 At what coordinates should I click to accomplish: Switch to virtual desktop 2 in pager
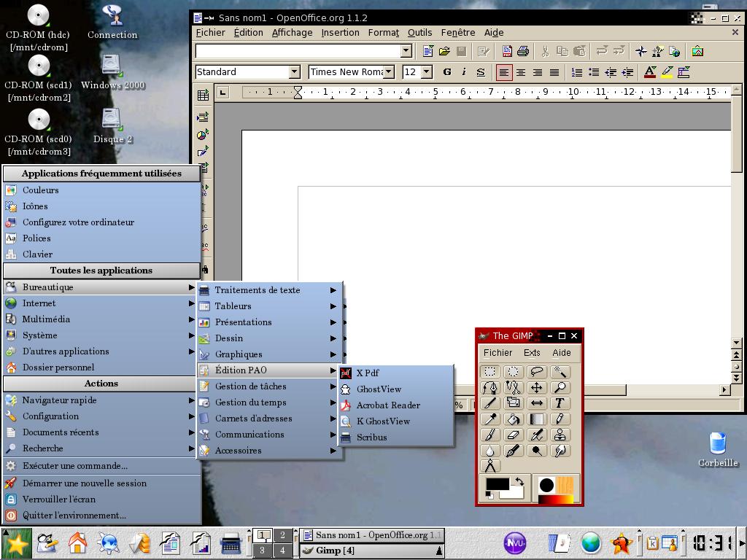pyautogui.click(x=282, y=535)
